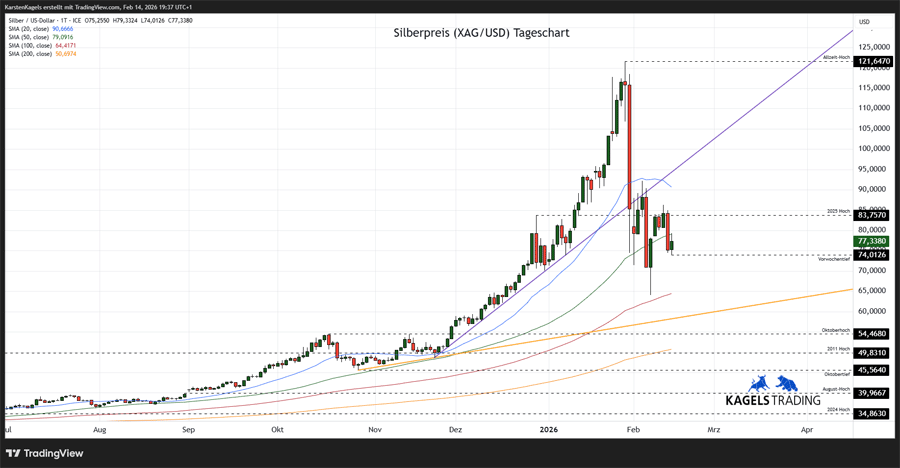Click the green current price label 77,3380
Viewport: 900px width, 468px height.
(873, 241)
